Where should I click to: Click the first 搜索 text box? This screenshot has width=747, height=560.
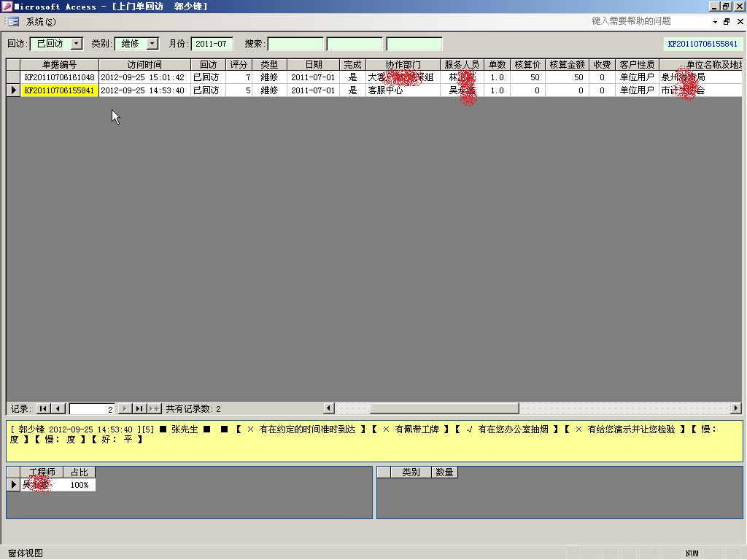tap(295, 44)
